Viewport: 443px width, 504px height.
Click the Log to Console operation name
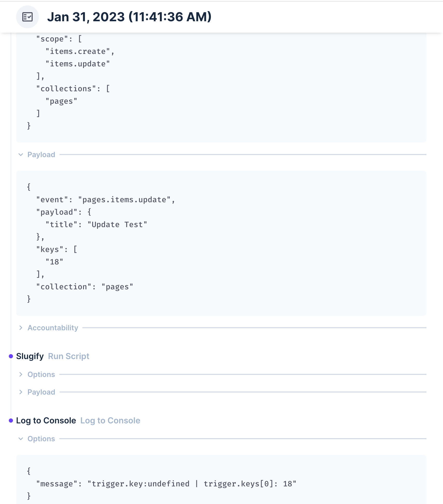(x=46, y=421)
